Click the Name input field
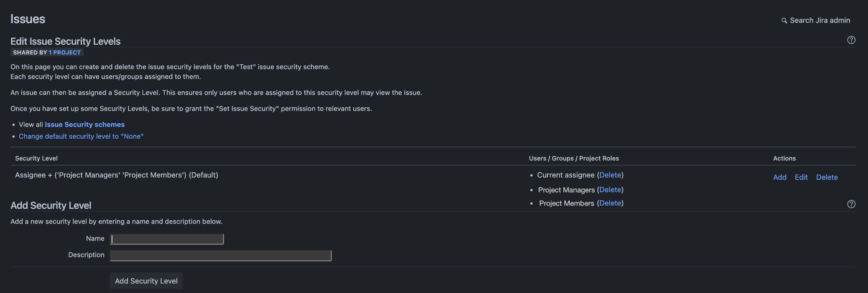Screen dimensions: 868x293 point(167,239)
